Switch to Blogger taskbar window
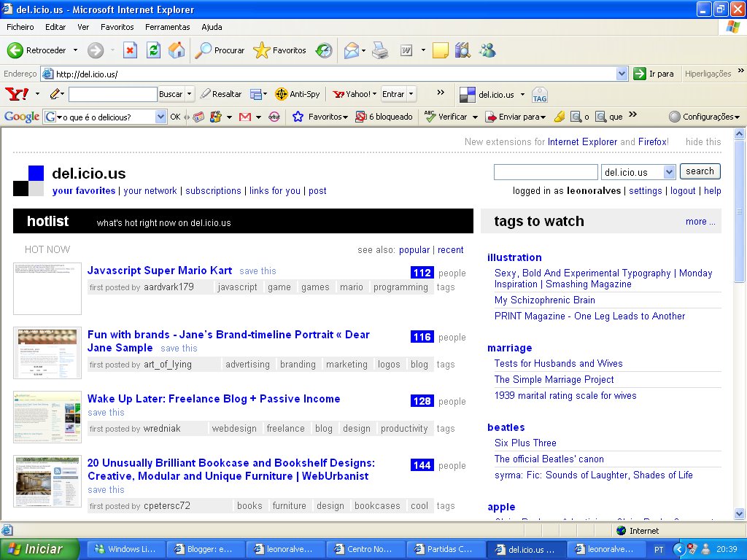Image resolution: width=747 pixels, height=560 pixels. coord(205,549)
